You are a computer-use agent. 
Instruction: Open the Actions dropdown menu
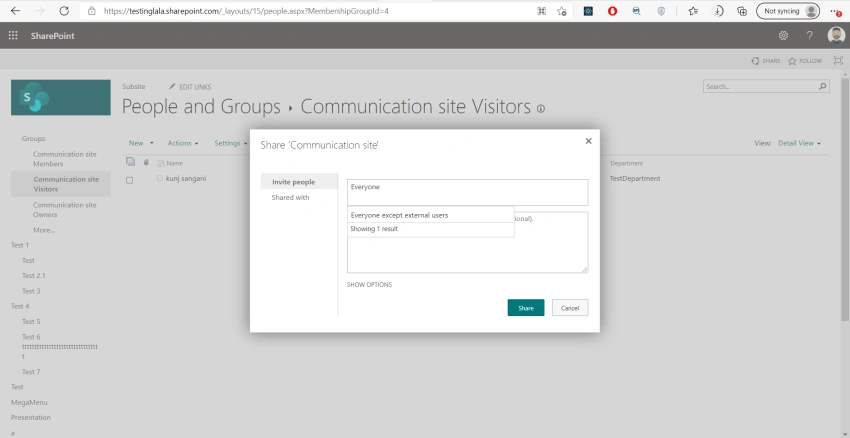tap(183, 143)
